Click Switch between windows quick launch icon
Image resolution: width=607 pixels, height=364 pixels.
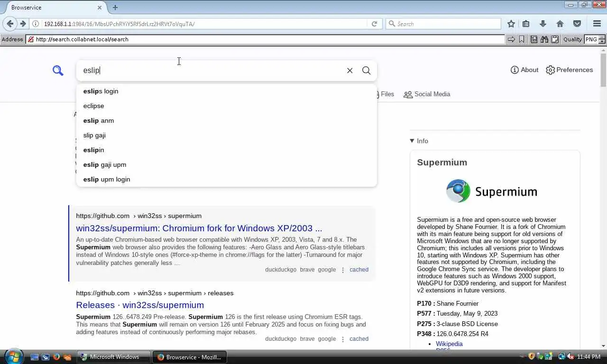pos(46,357)
